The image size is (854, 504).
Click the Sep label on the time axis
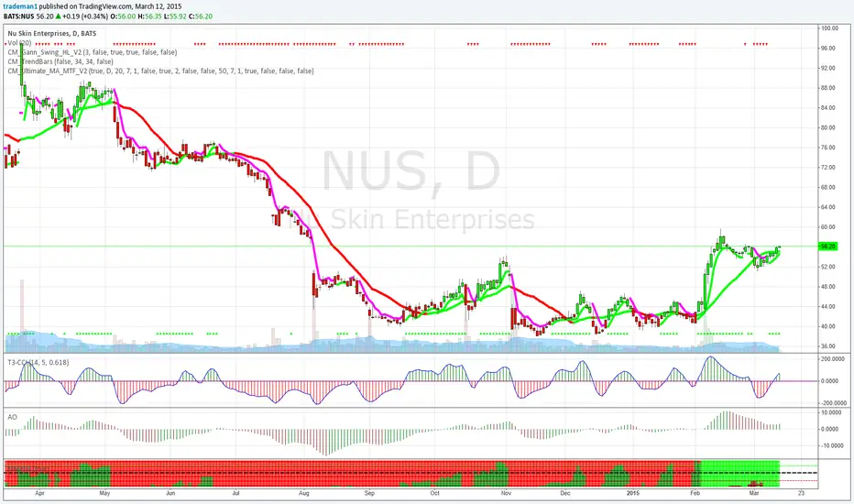(369, 493)
